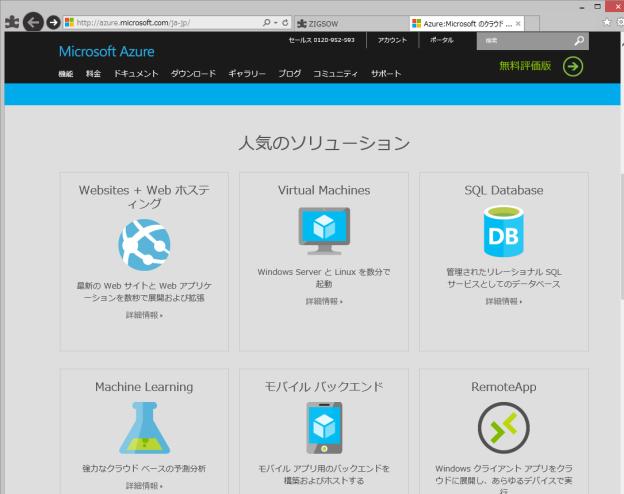Click the browser forward arrow button

tap(53, 22)
